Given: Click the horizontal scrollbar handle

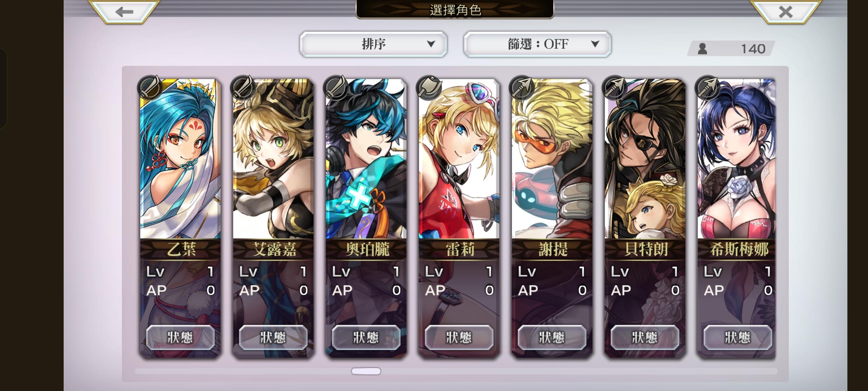Looking at the screenshot, I should tap(366, 371).
